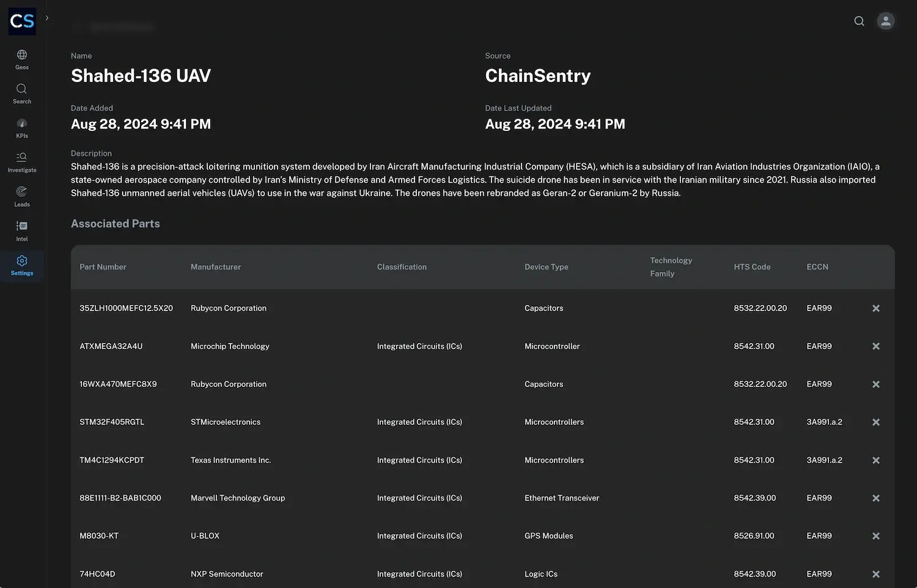Go to the KPIs gauge section

pyautogui.click(x=22, y=128)
